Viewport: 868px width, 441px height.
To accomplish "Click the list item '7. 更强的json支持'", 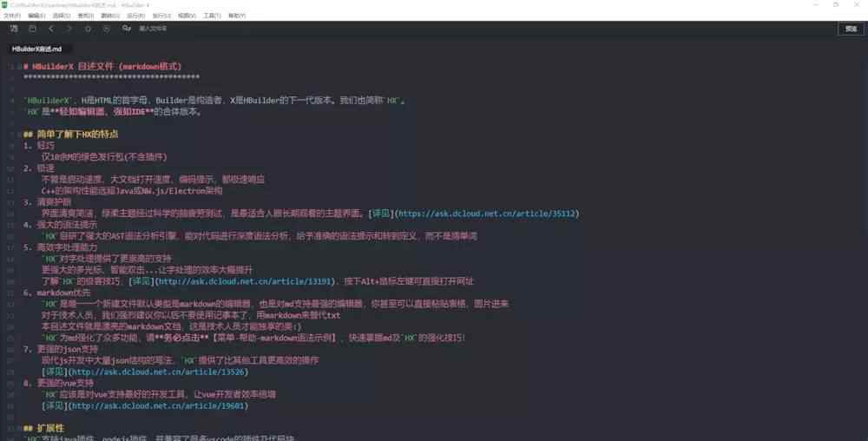I will click(61, 349).
